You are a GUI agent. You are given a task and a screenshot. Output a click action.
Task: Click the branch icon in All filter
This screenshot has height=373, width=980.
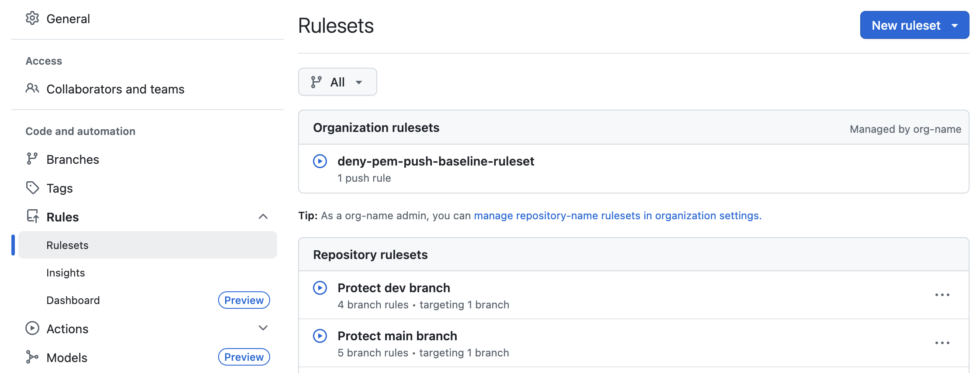click(316, 82)
